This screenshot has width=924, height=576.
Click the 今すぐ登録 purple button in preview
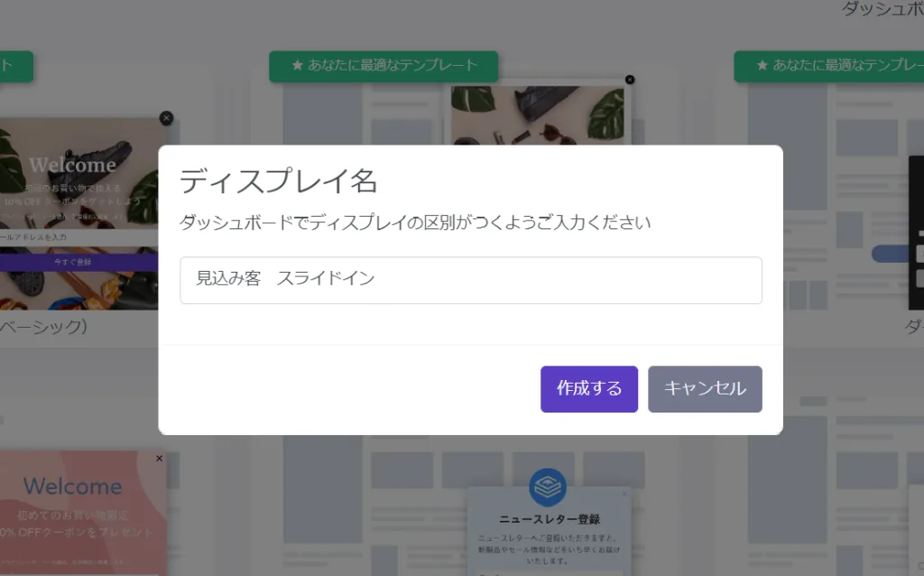pyautogui.click(x=79, y=262)
